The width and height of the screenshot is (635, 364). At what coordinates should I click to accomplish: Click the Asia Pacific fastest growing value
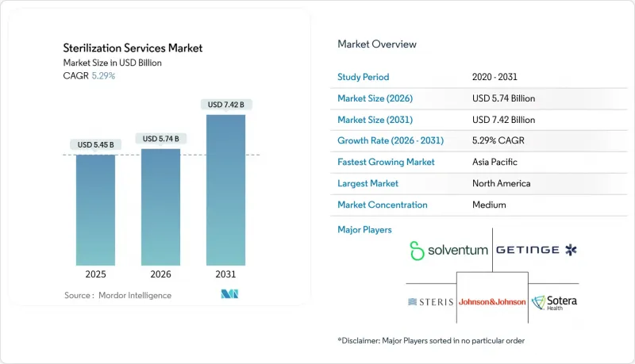click(x=495, y=162)
